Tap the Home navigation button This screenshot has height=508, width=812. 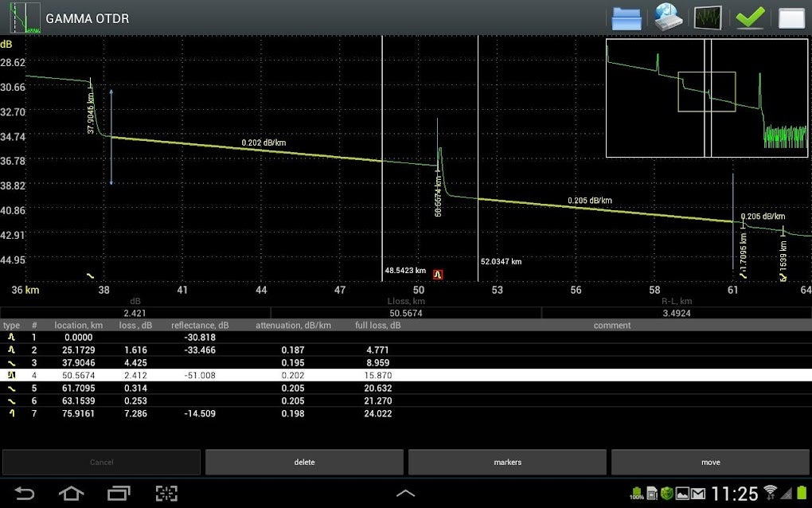(x=71, y=494)
